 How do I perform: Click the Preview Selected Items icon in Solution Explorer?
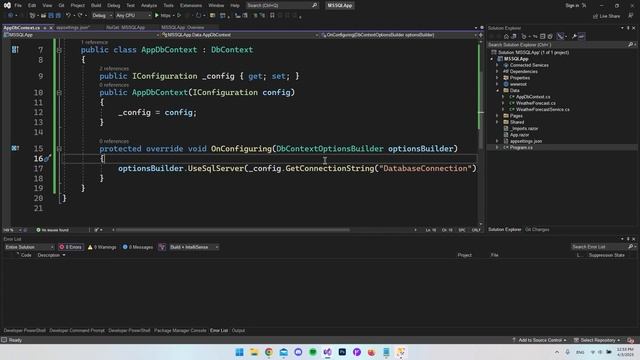pos(582,36)
